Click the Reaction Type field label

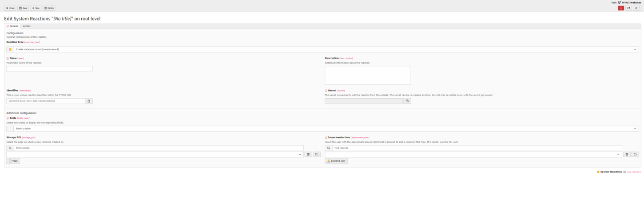(x=15, y=42)
